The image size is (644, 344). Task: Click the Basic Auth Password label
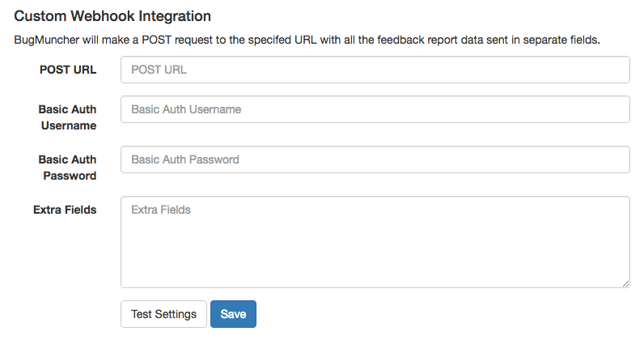67,168
